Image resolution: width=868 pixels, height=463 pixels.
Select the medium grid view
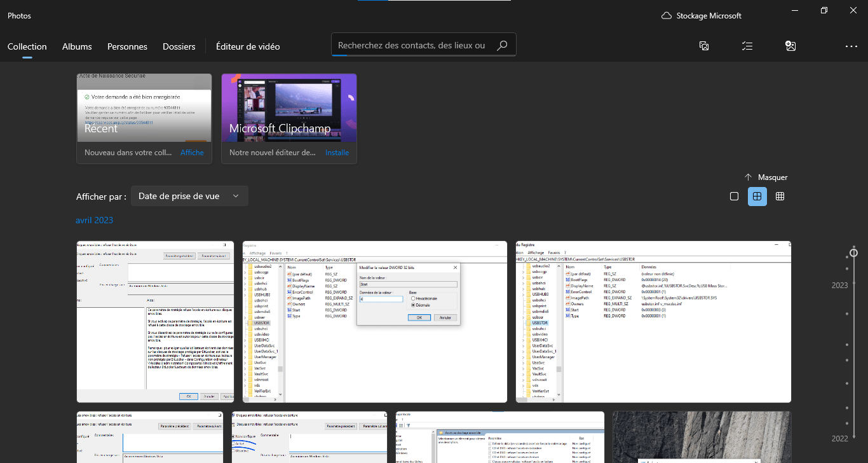point(757,197)
